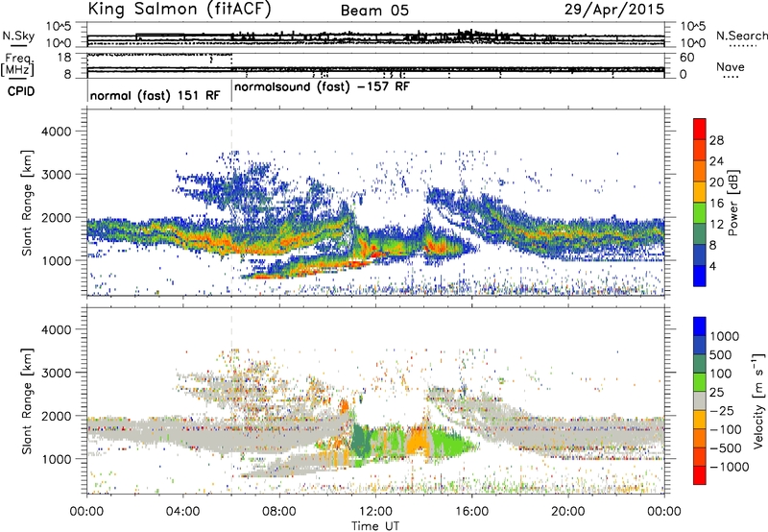The image size is (768, 532).
Task: Click the 'CPID' row label
Action: (x=21, y=91)
